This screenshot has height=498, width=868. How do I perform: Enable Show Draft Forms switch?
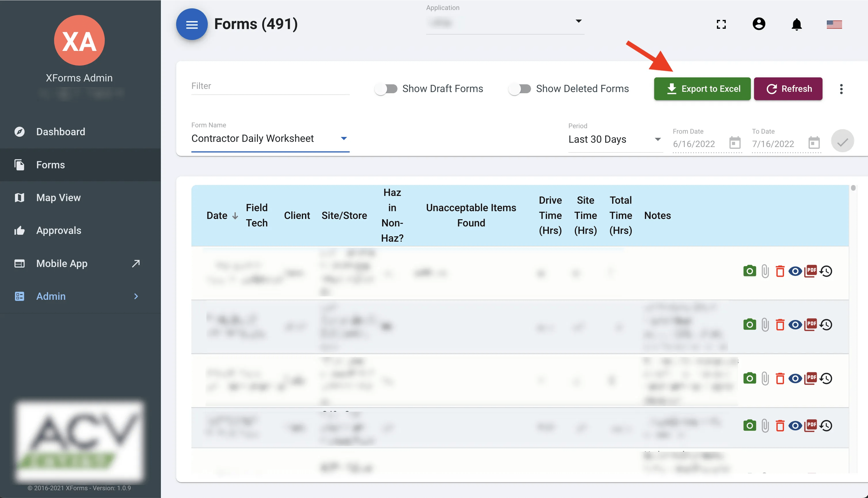[386, 89]
